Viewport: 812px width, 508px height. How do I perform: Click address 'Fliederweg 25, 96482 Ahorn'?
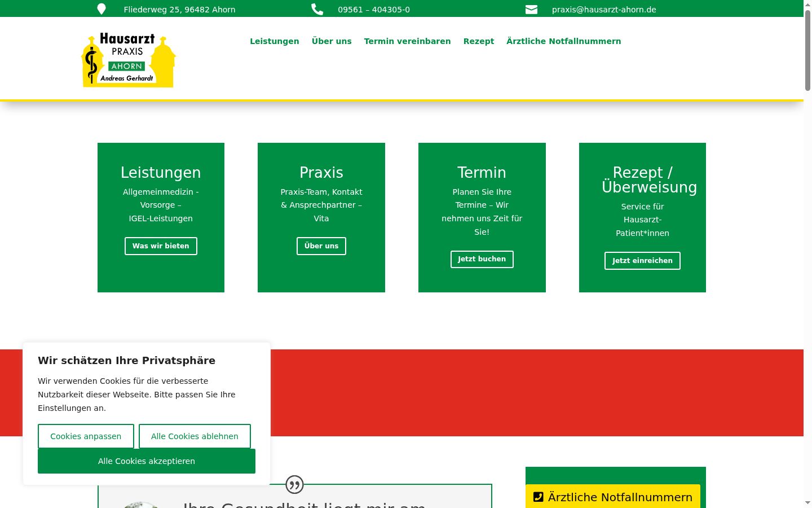[x=179, y=10]
